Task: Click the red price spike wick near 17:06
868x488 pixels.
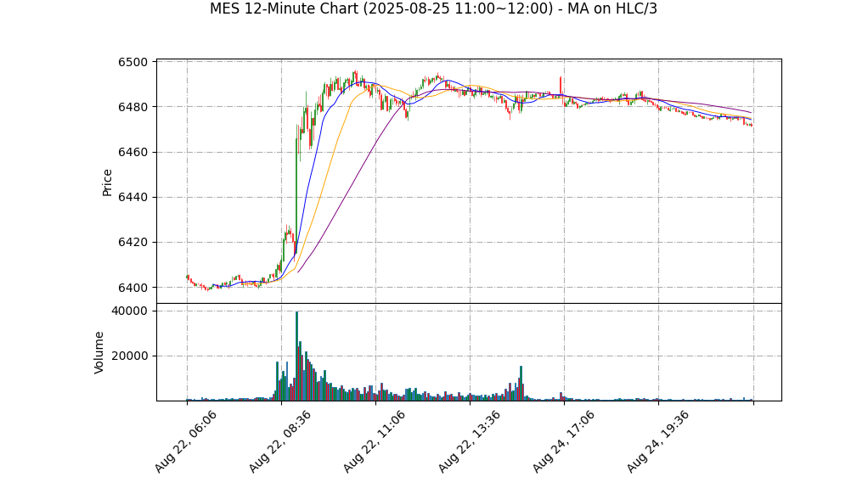Action: pos(561,85)
